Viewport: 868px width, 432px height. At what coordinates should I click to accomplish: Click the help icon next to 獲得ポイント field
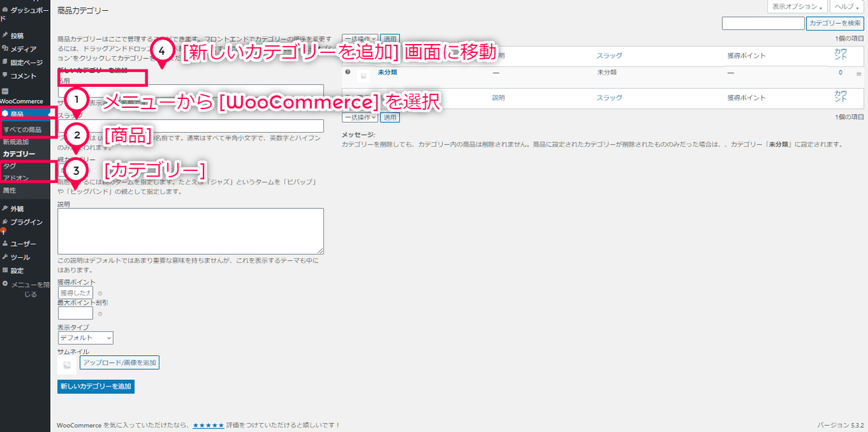[100, 294]
